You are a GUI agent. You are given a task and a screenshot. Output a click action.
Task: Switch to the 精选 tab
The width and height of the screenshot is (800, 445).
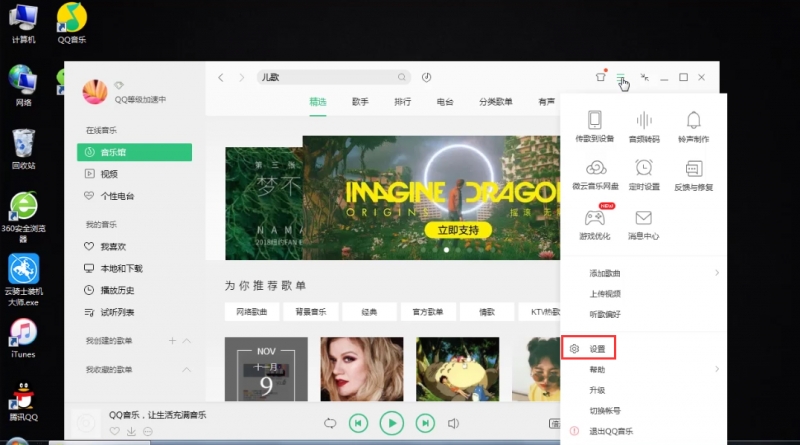pyautogui.click(x=318, y=102)
